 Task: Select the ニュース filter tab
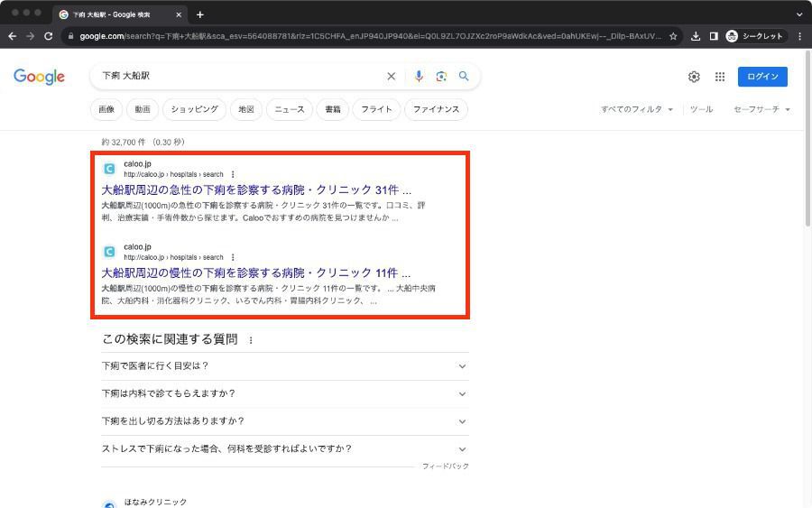[x=289, y=109]
